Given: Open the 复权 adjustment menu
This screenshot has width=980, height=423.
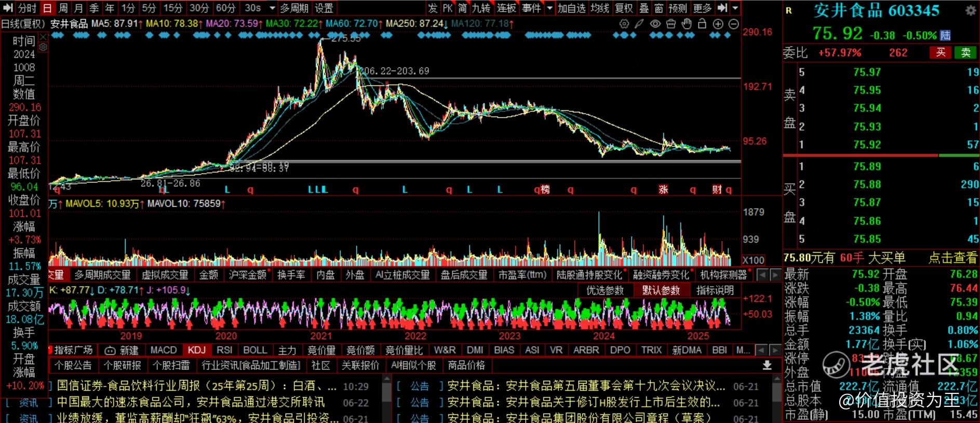Looking at the screenshot, I should [624, 8].
